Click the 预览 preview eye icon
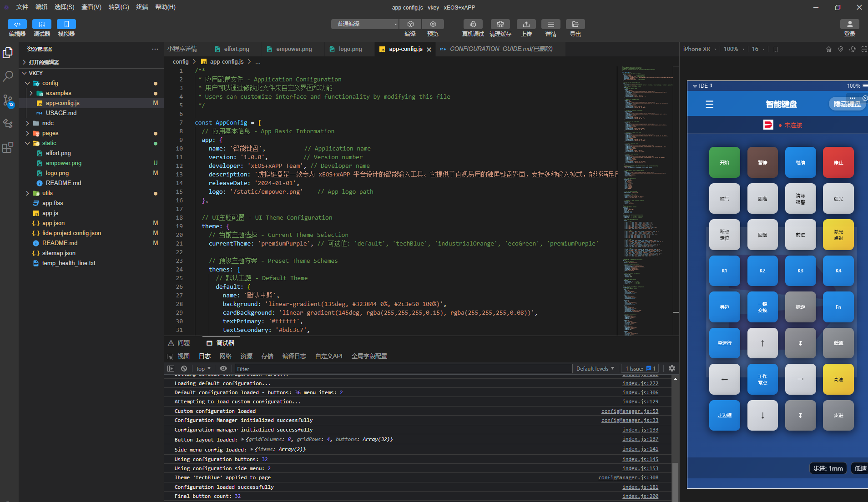Viewport: 868px width, 502px height. point(433,24)
